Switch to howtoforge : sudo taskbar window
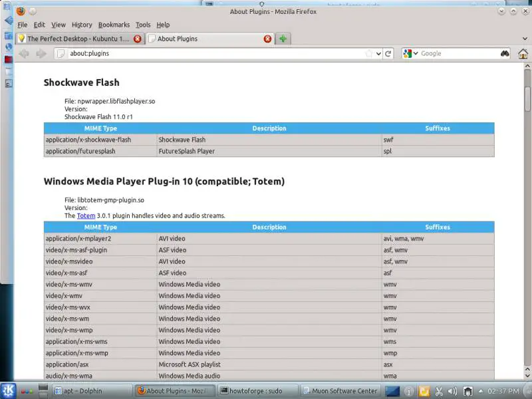The image size is (532, 399). coord(258,391)
